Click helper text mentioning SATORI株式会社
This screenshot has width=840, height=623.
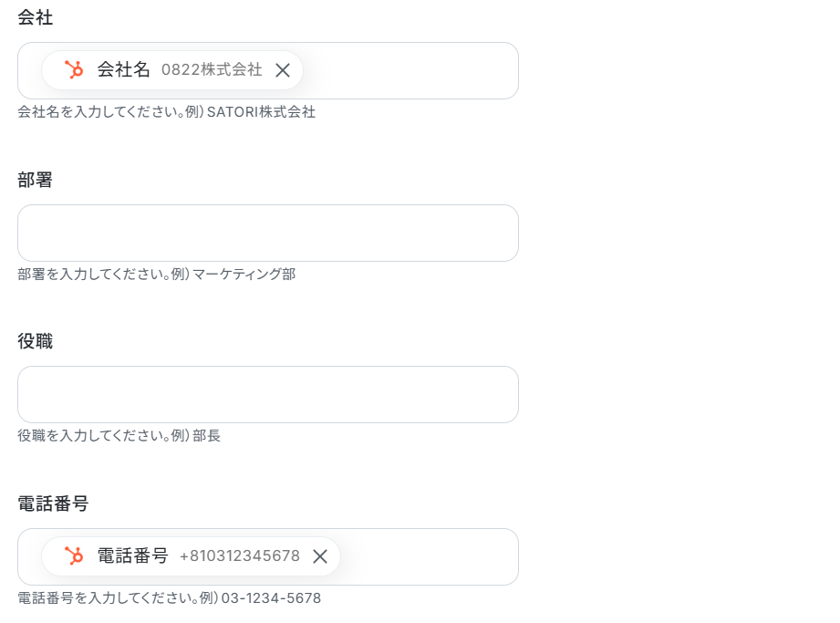(167, 112)
